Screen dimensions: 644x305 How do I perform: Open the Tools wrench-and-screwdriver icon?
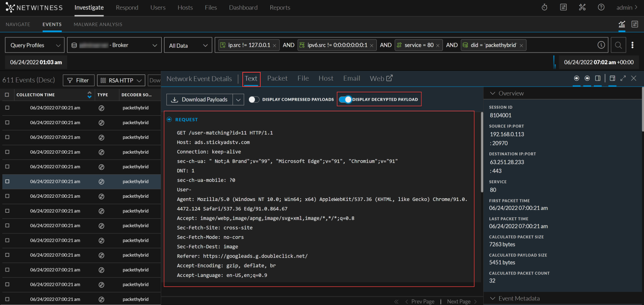click(x=582, y=7)
